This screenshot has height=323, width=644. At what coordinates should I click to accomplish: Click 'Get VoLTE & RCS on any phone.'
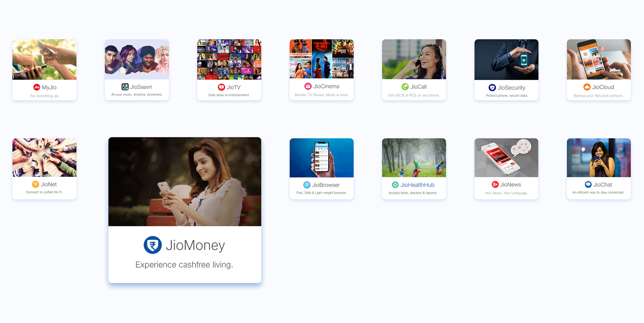tap(414, 95)
